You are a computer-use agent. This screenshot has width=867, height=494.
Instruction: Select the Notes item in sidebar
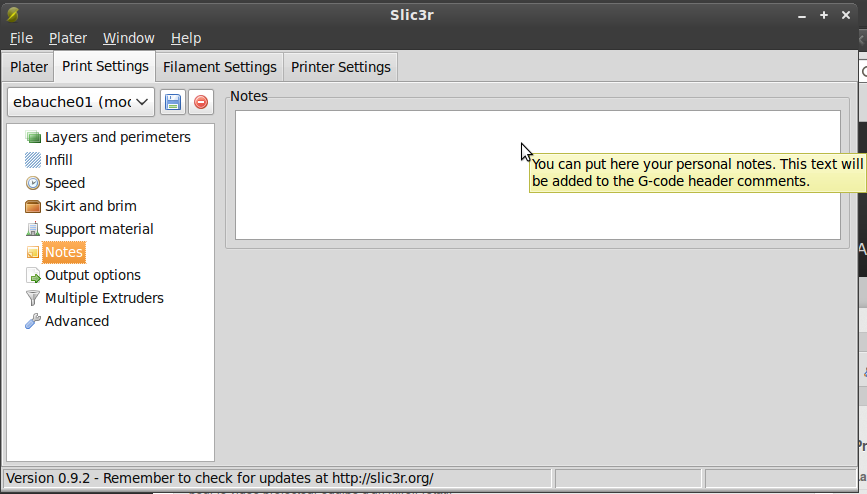coord(64,252)
